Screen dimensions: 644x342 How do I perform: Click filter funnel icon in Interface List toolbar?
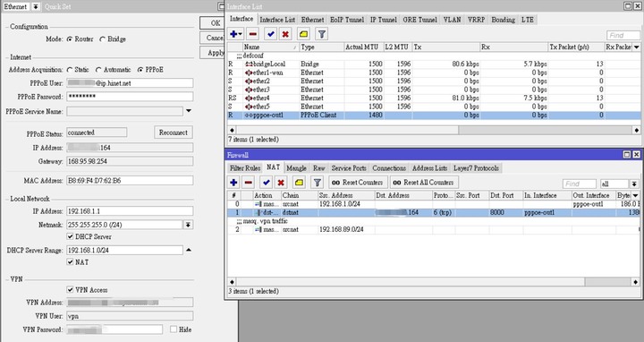tap(322, 34)
